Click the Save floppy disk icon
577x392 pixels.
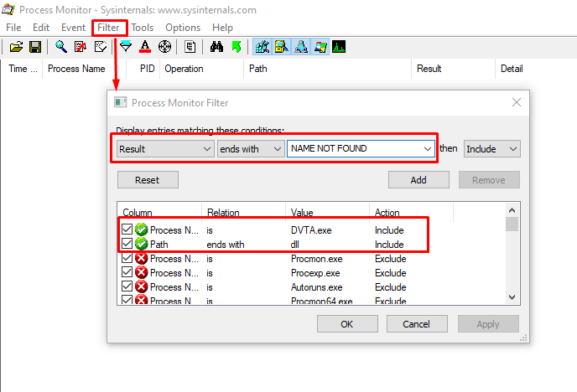(35, 47)
